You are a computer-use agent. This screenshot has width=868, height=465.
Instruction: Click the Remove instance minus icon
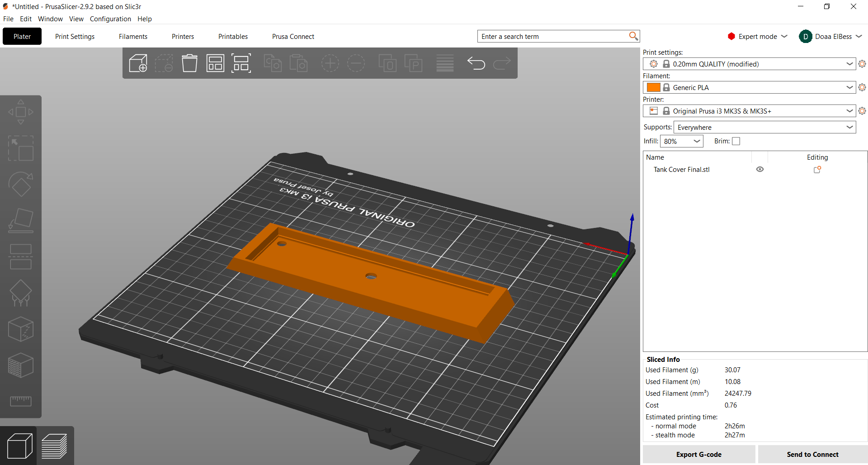coord(356,63)
